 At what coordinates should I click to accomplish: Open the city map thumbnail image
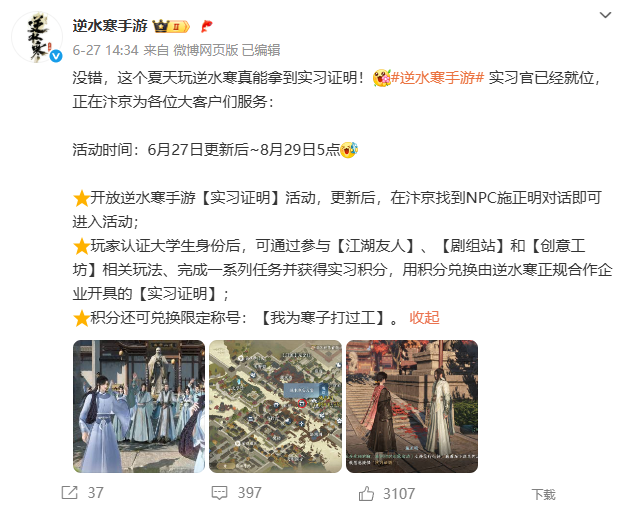(275, 406)
